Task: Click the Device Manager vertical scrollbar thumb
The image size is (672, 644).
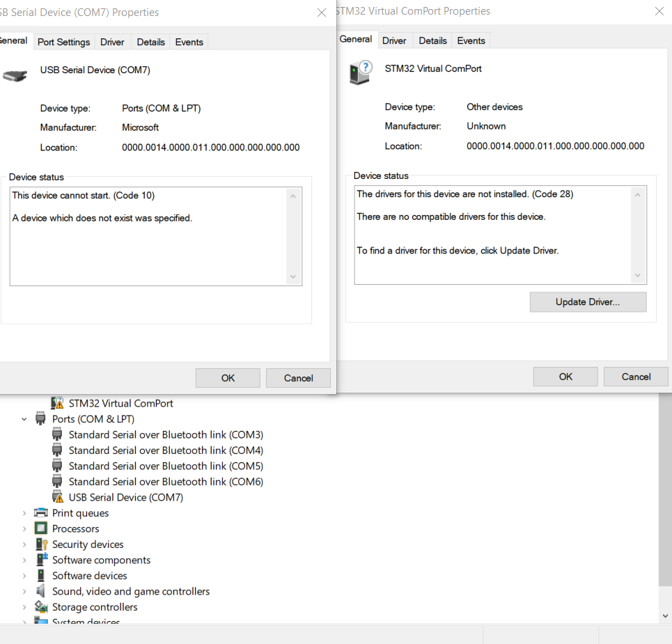Action: pos(665,489)
